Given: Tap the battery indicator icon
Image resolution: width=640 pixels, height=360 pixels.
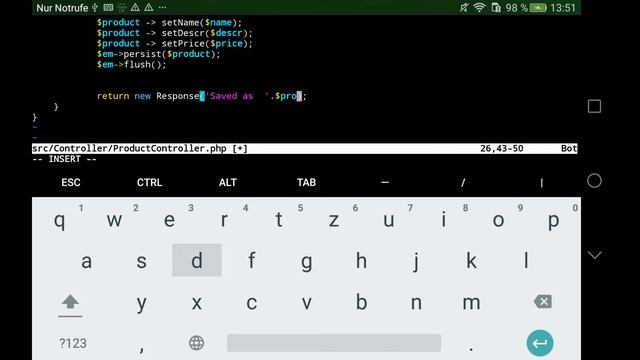Looking at the screenshot, I should tap(538, 8).
